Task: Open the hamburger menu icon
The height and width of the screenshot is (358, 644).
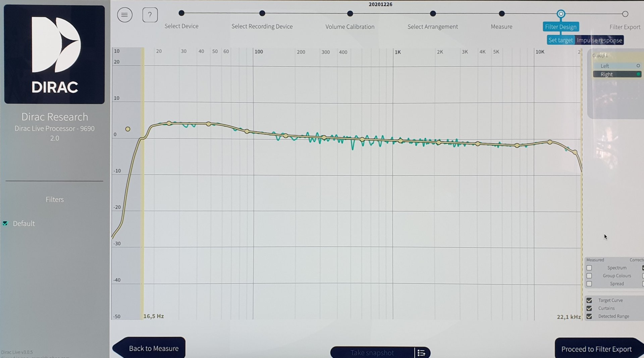Action: 124,15
